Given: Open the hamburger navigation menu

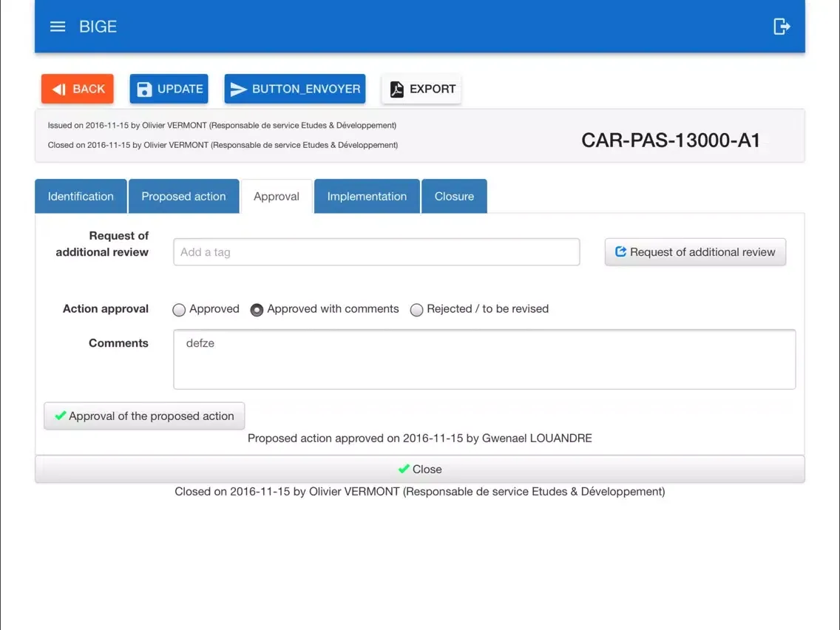Looking at the screenshot, I should (58, 27).
